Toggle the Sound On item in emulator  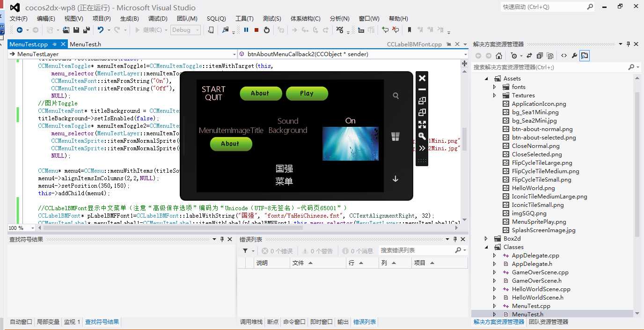click(x=351, y=121)
